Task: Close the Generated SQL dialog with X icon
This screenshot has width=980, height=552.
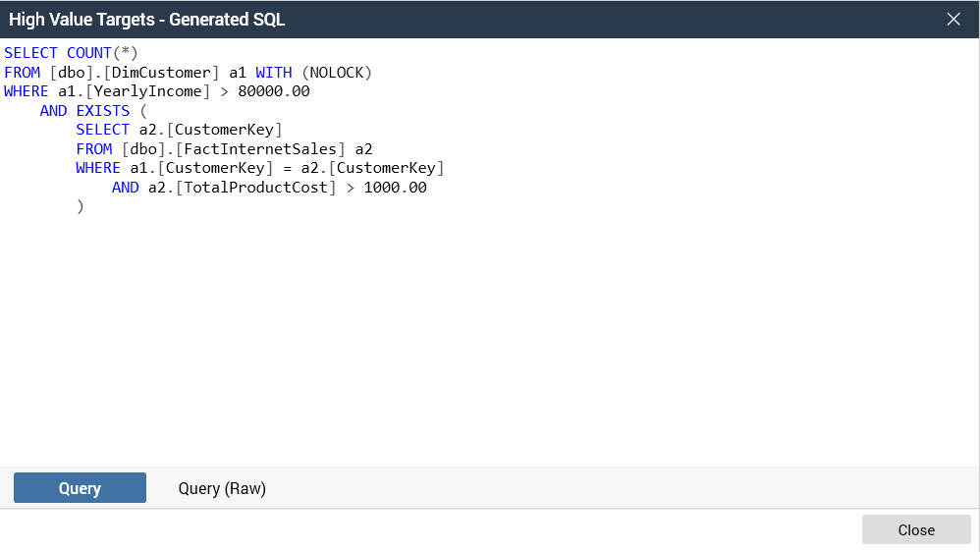Action: pos(953,19)
